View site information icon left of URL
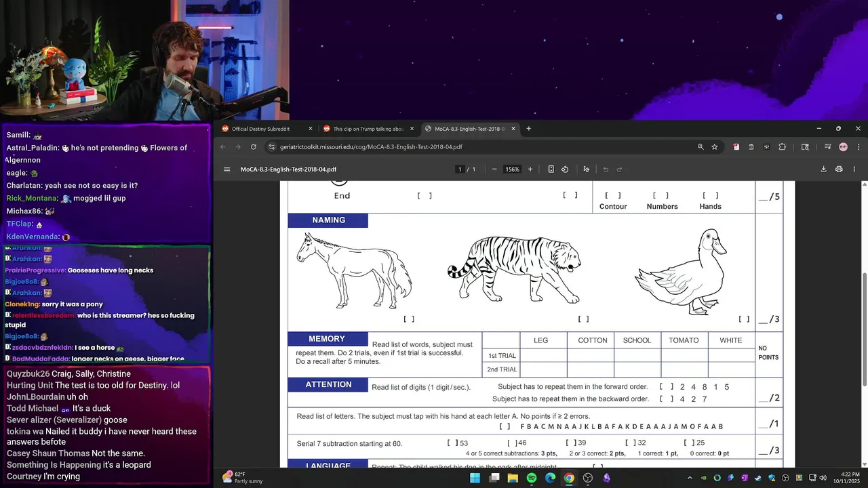The width and height of the screenshot is (868, 488). pyautogui.click(x=271, y=146)
